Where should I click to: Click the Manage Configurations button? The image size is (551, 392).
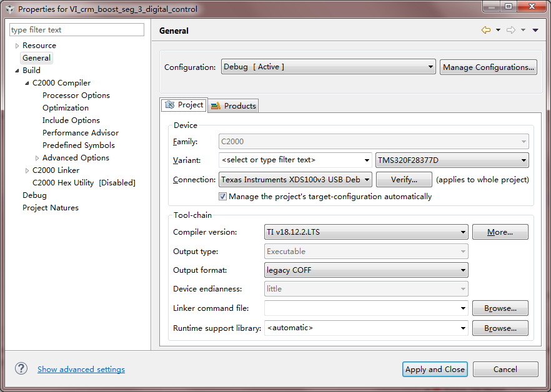[489, 67]
